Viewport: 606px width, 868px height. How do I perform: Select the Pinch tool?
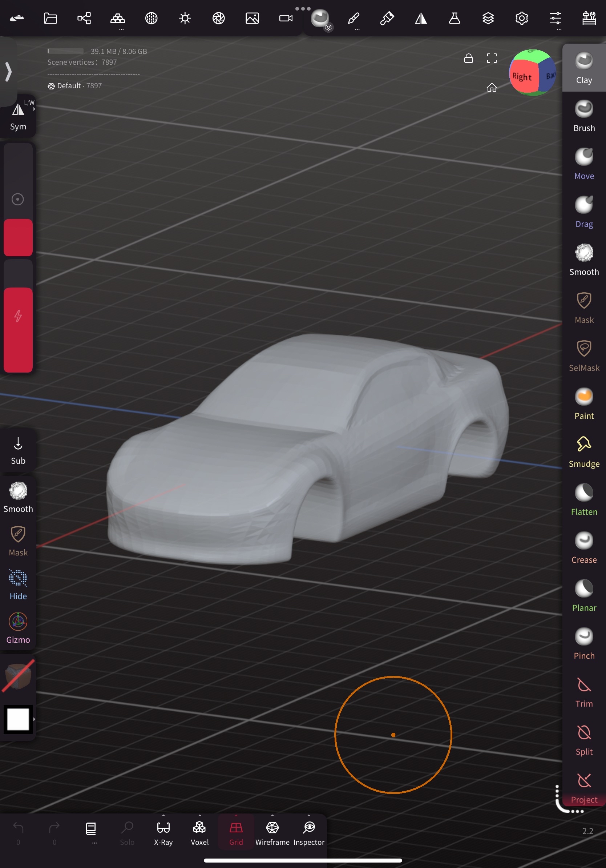point(584,643)
